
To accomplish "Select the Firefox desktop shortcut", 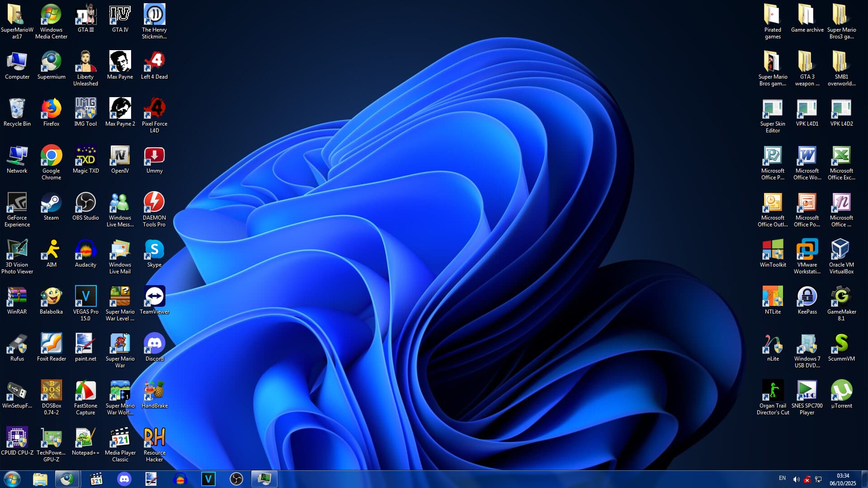I will click(51, 113).
